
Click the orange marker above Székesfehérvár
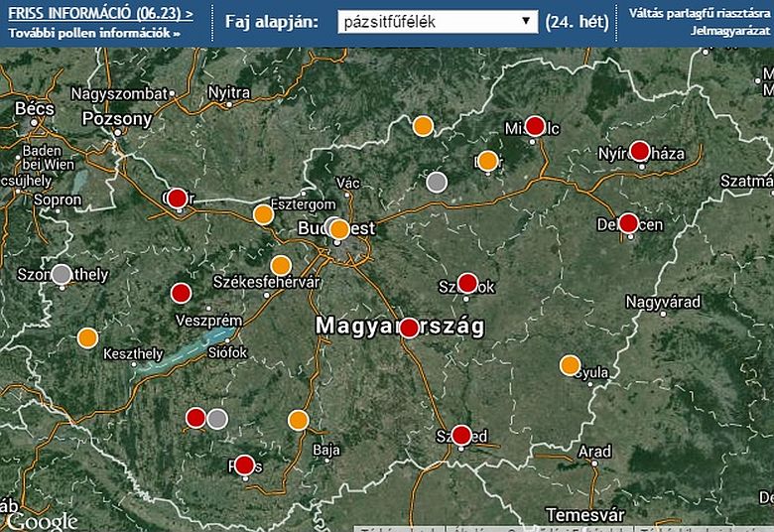281,266
